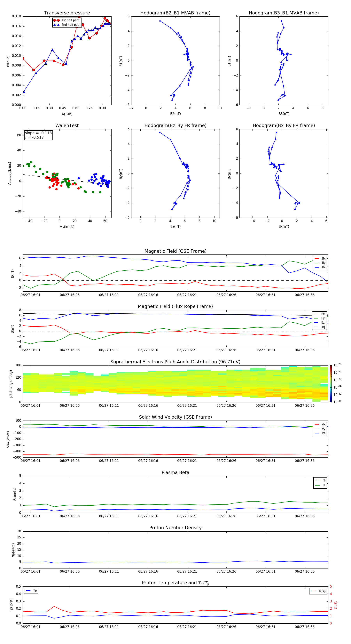Viewport: 351px width, 644px height.
Task: Click the red 'Te/Tp' right axis label
Action: 336,605
